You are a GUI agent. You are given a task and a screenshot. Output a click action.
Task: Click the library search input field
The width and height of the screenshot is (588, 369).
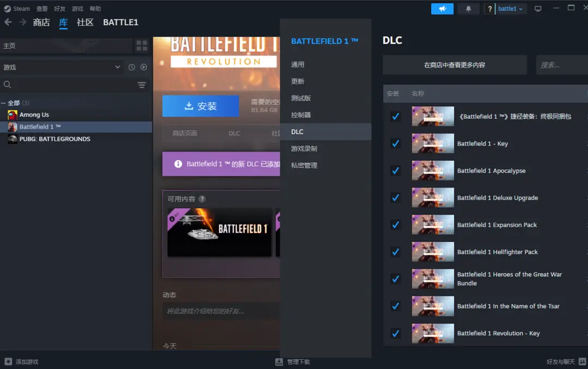(75, 85)
